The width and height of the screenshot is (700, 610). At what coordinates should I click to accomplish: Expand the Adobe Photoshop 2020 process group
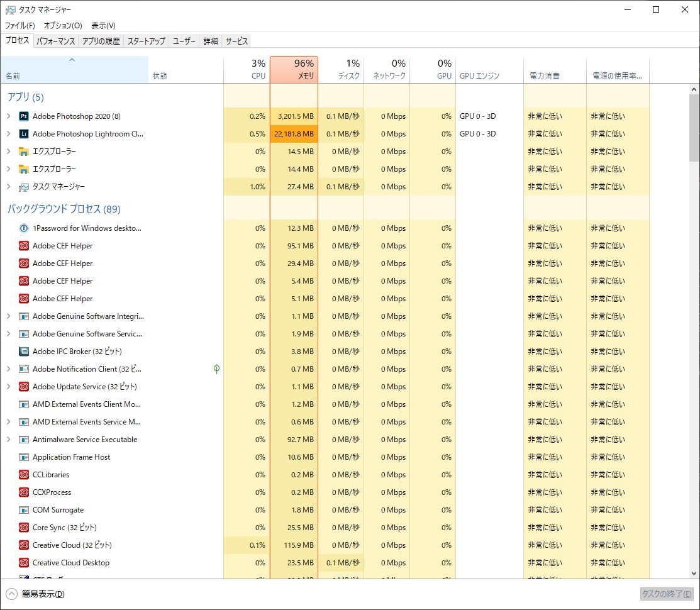[8, 116]
